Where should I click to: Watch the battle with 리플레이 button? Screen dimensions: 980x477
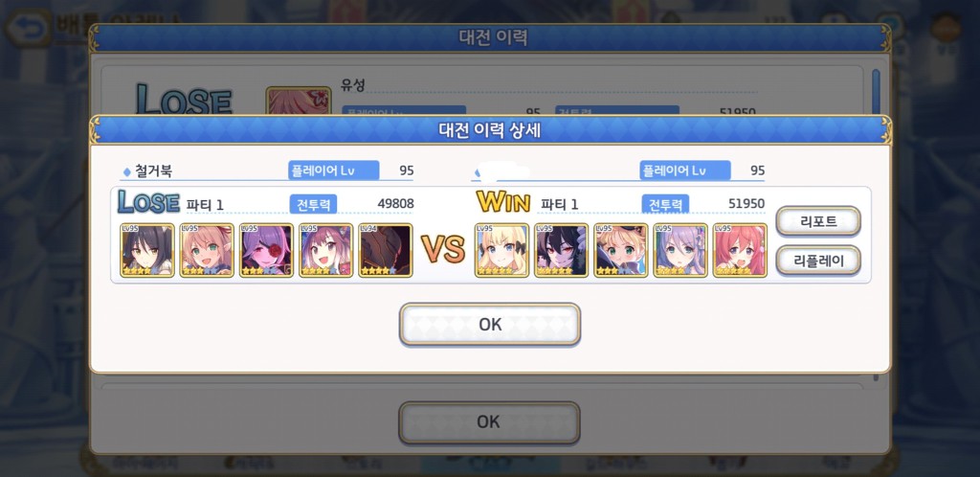coord(818,261)
